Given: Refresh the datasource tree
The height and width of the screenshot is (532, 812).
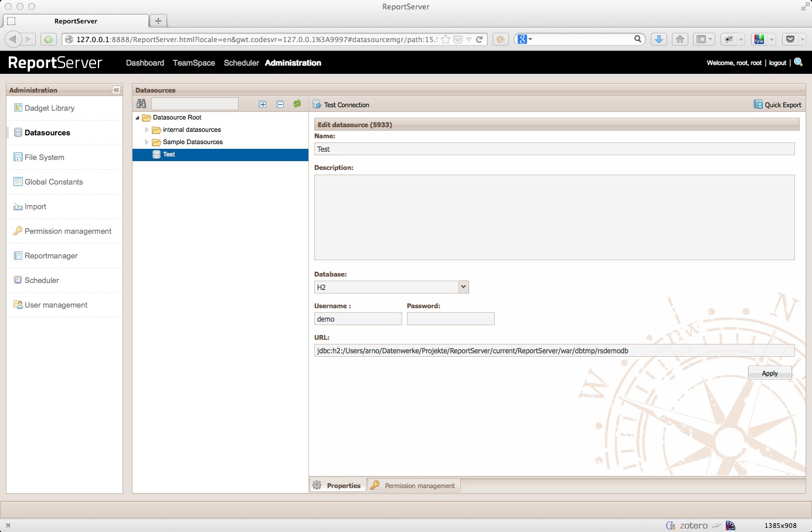Looking at the screenshot, I should 297,104.
